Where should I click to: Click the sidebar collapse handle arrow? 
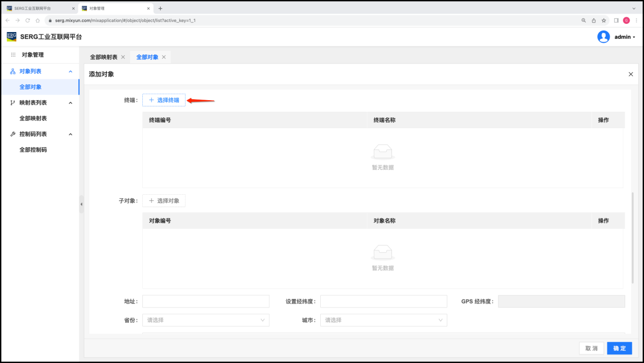[81, 204]
